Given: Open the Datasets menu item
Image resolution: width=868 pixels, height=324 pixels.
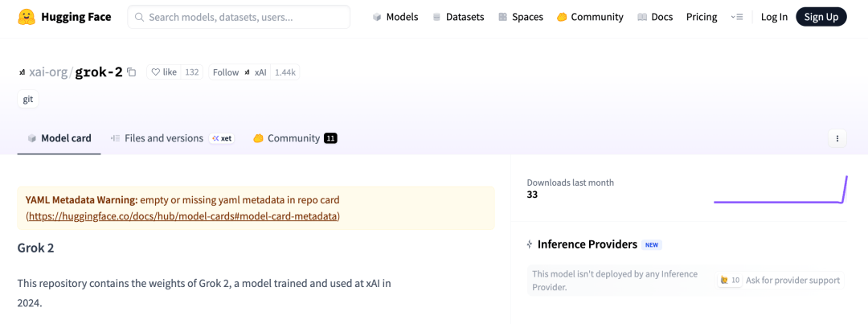Looking at the screenshot, I should pos(458,17).
